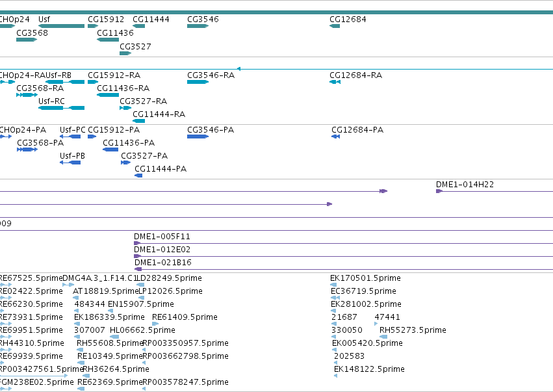Select CG11436-PA protein label
This screenshot has width=553, height=392.
(x=129, y=143)
